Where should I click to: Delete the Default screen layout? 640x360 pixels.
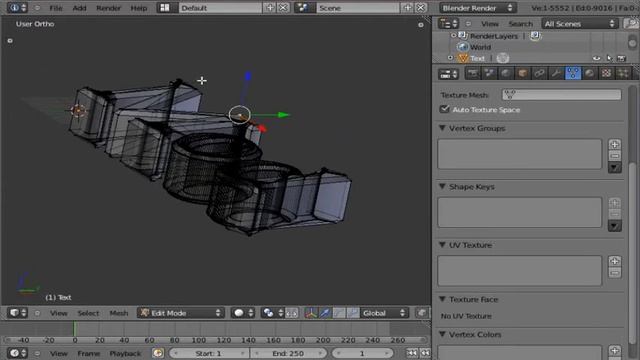[283, 8]
